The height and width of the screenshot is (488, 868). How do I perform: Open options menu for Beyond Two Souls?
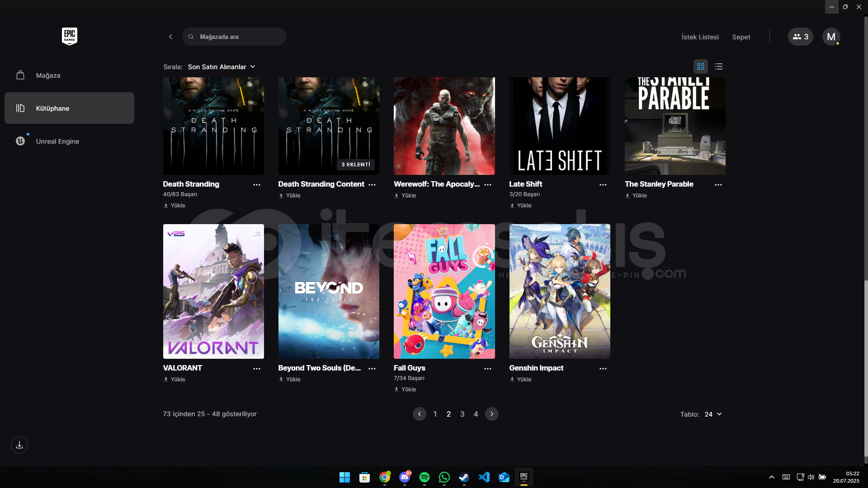[372, 369]
